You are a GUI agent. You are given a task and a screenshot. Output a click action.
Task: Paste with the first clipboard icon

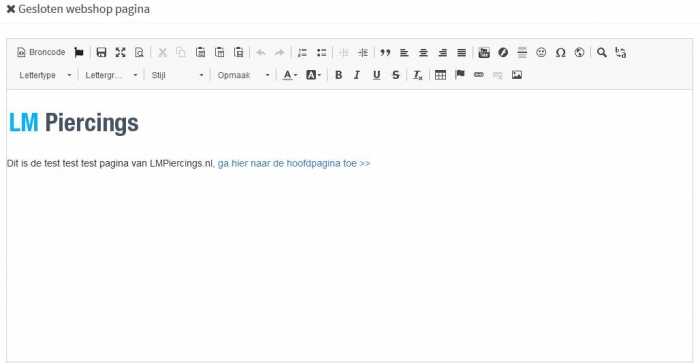click(200, 53)
